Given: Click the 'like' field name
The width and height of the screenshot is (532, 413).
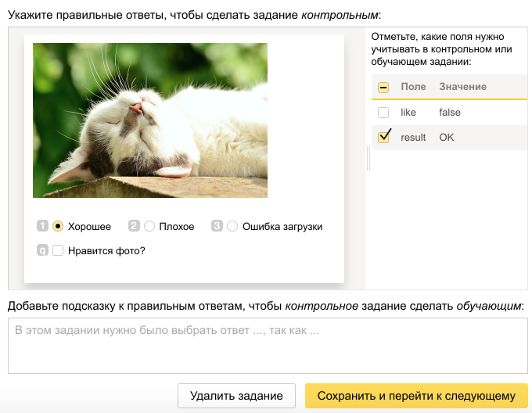Looking at the screenshot, I should click(408, 112).
